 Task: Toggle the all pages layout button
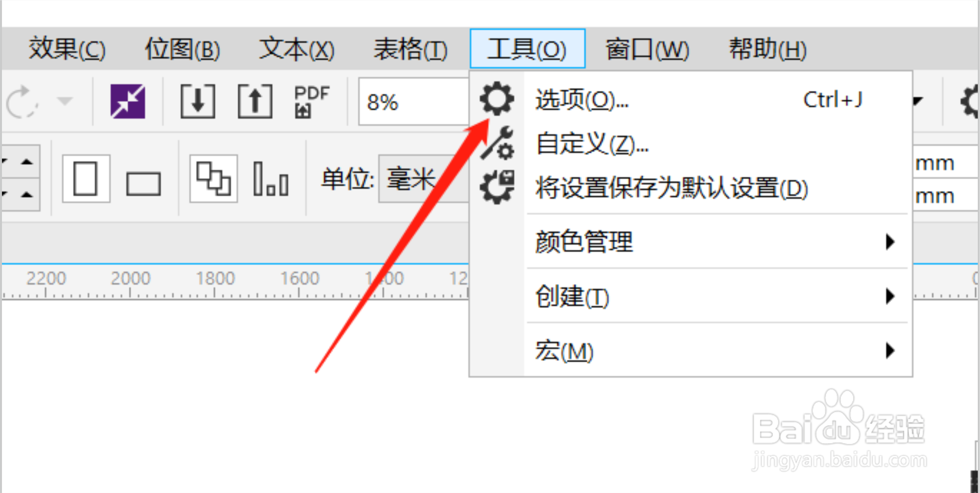[213, 178]
